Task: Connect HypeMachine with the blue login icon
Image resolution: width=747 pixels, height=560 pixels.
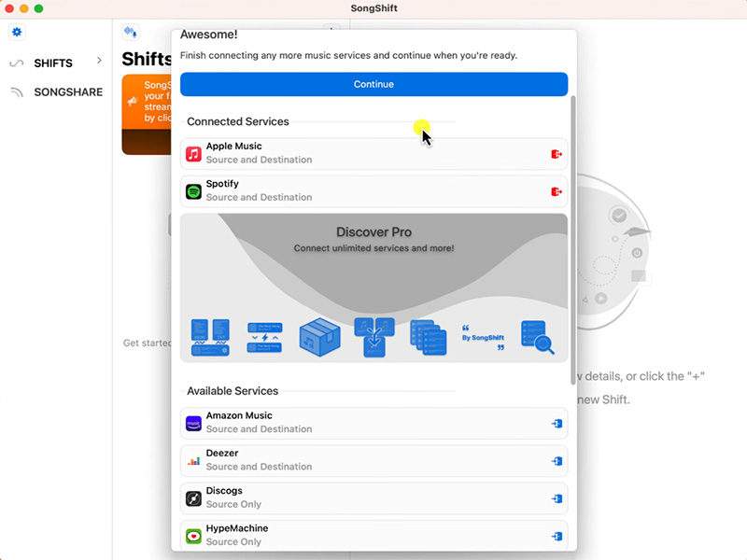Action: point(557,536)
